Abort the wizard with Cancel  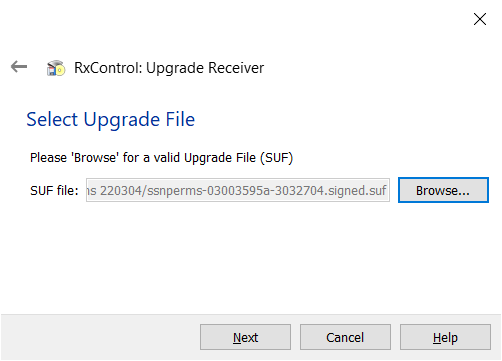[345, 337]
